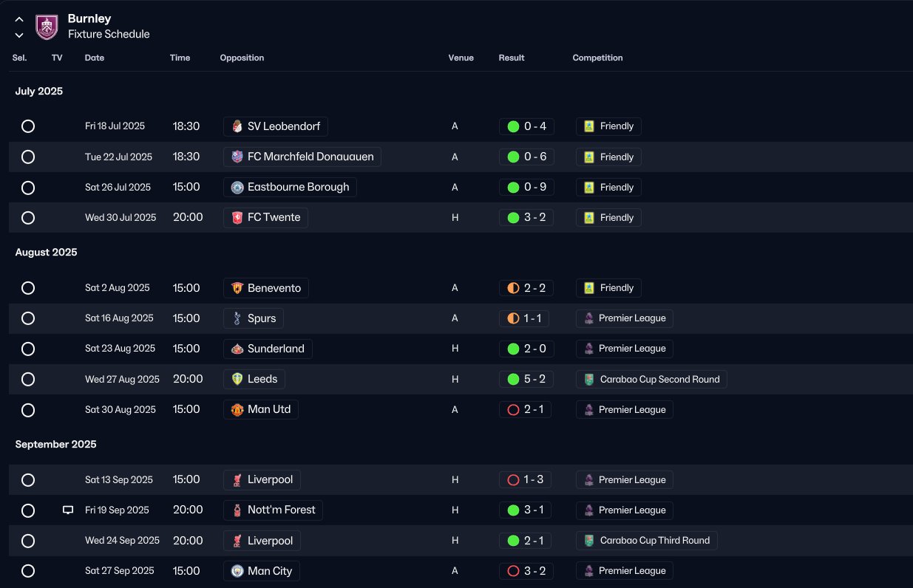Click the Friendly competition icon for SV Leobendorf
The width and height of the screenshot is (913, 588).
(x=589, y=126)
